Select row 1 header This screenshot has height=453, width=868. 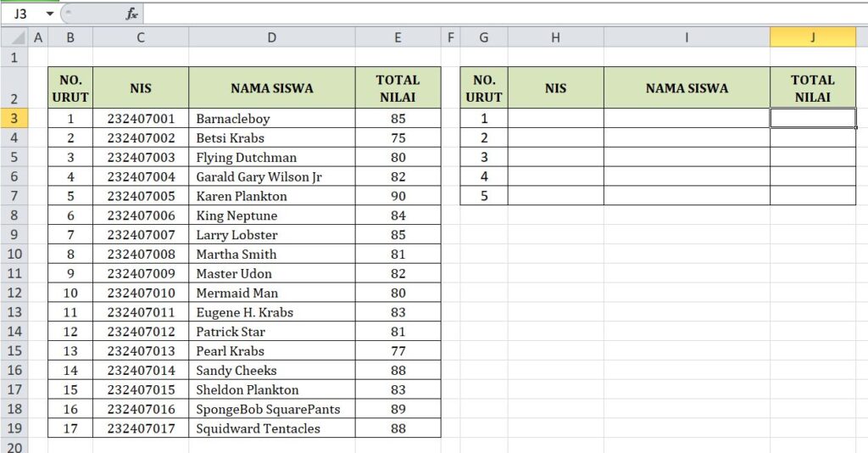[x=14, y=57]
